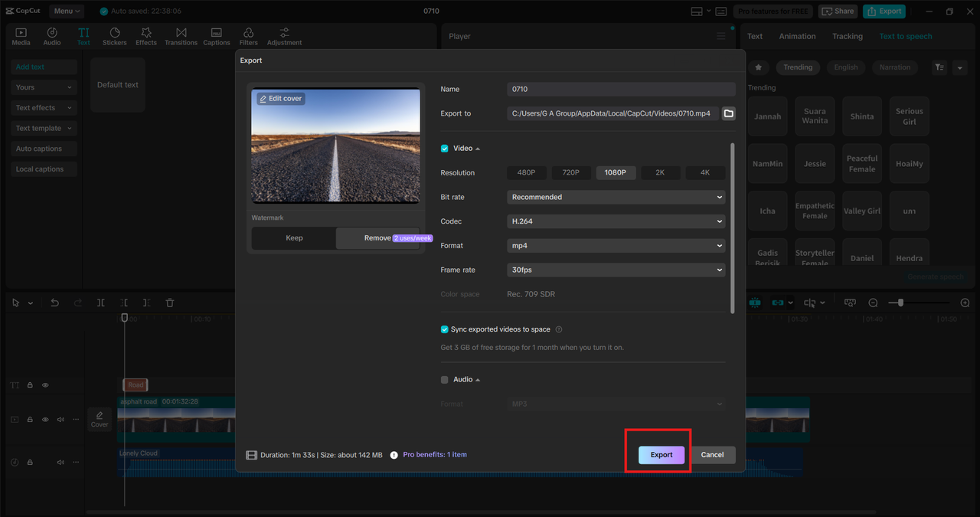
Task: Enable the Audio export checkbox
Action: tap(445, 380)
